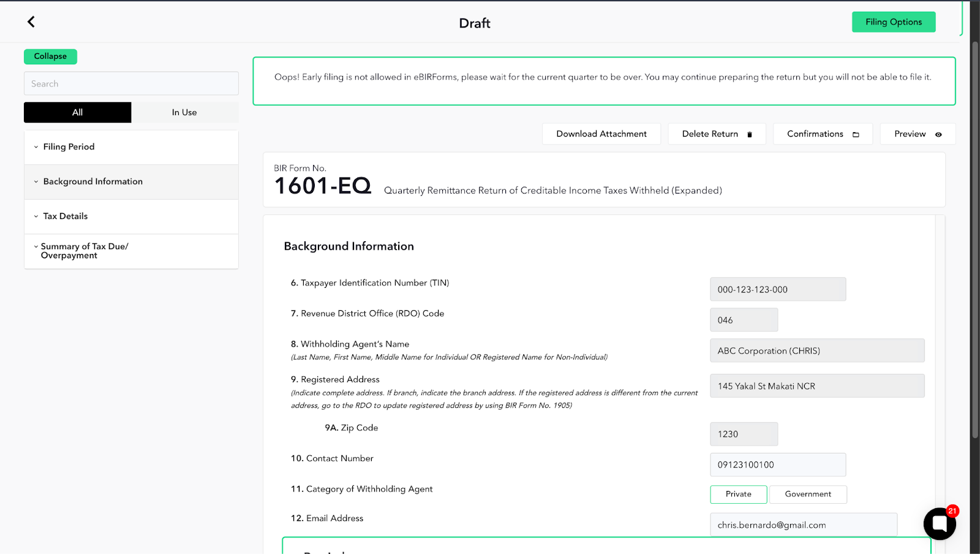Expand the Tax Details section
Screen dimensions: 980x554
tap(131, 216)
